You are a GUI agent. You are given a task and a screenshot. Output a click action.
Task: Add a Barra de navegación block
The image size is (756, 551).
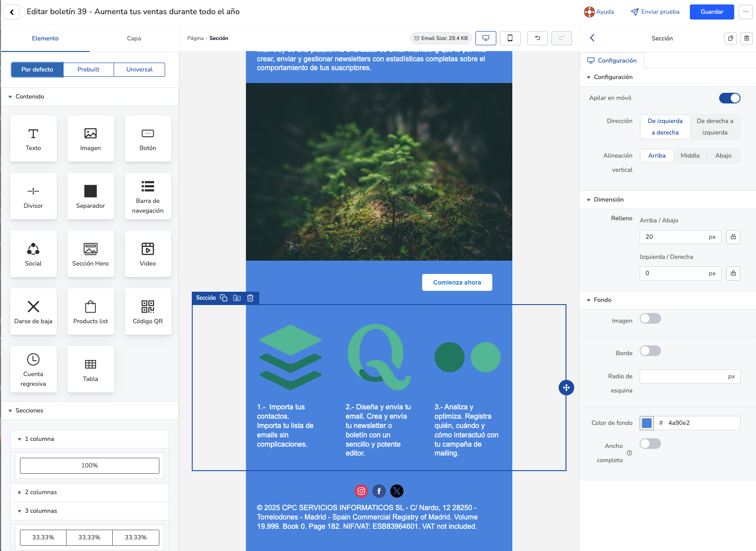[x=148, y=196]
